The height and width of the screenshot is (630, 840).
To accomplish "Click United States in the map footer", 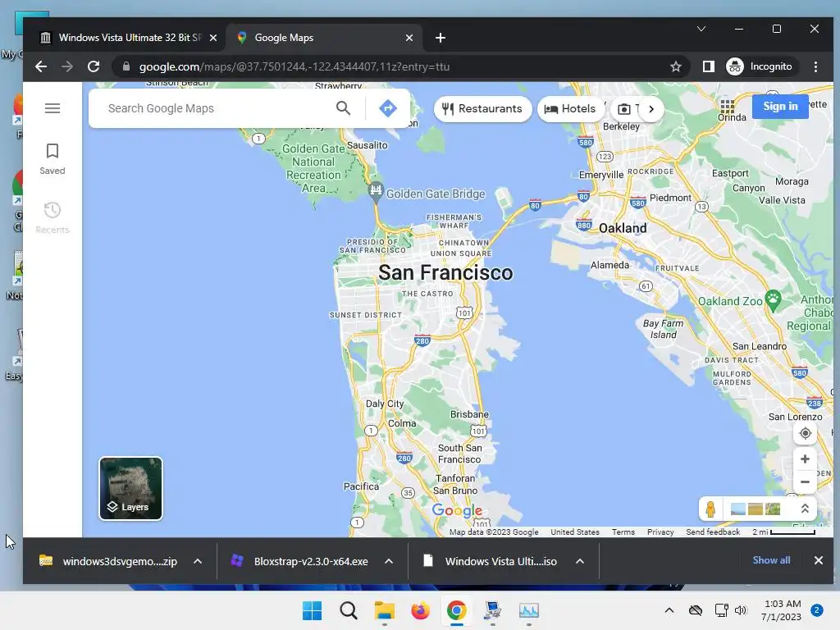I will click(x=575, y=532).
